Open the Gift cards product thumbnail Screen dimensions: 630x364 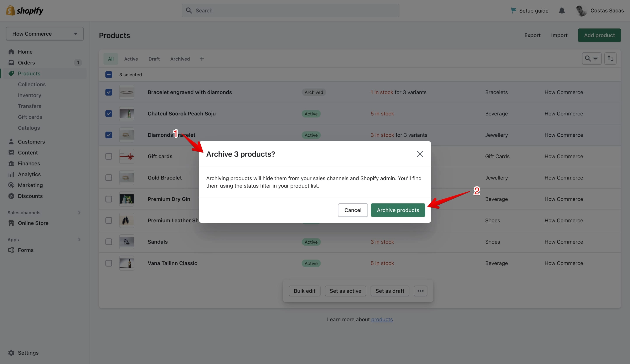click(x=126, y=156)
